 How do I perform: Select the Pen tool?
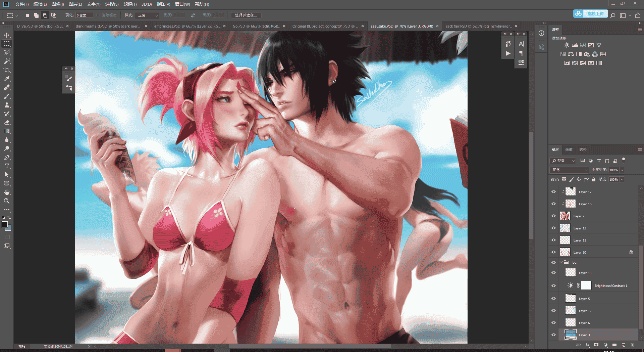pyautogui.click(x=7, y=157)
